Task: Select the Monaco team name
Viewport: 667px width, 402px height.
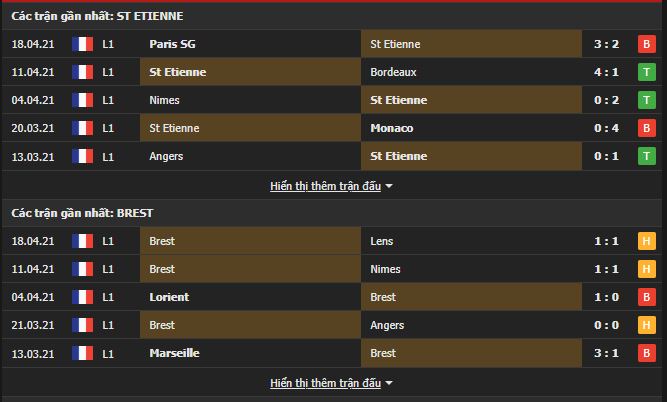Action: pyautogui.click(x=392, y=128)
